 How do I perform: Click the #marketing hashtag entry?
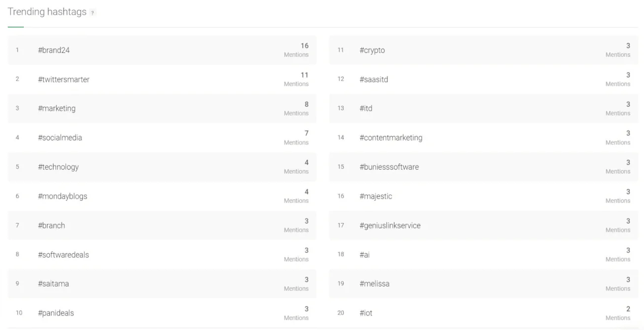[56, 108]
